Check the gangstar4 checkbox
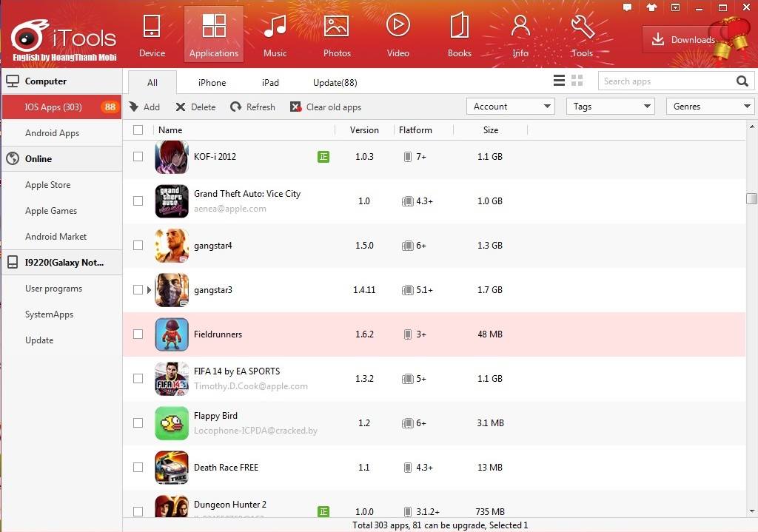Image resolution: width=758 pixels, height=532 pixels. coord(138,246)
